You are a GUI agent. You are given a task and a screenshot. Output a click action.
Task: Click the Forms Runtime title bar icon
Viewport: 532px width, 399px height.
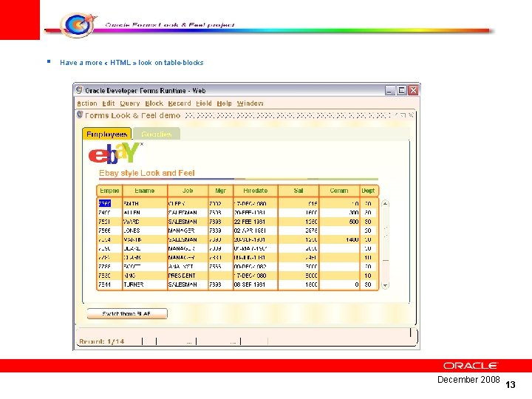(79, 90)
